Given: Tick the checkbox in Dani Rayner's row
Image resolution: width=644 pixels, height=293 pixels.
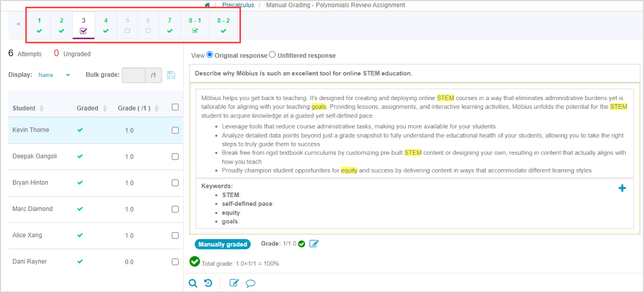Looking at the screenshot, I should point(175,262).
